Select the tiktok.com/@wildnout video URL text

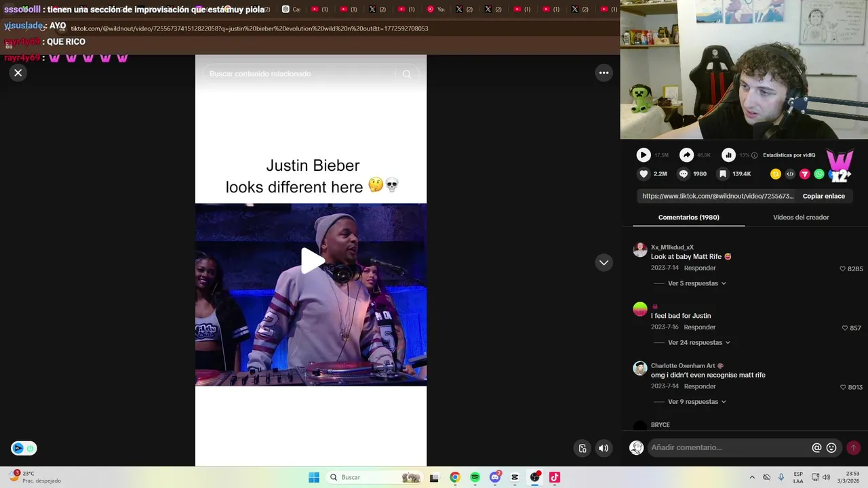tap(717, 196)
